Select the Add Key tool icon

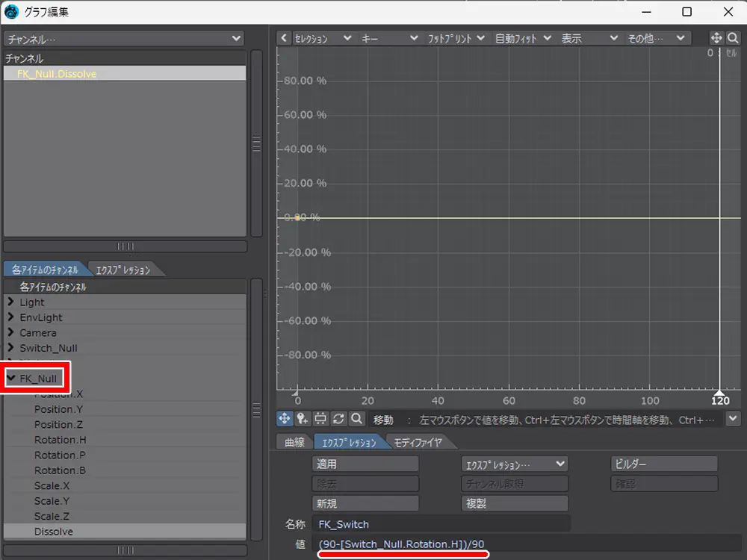(x=303, y=419)
